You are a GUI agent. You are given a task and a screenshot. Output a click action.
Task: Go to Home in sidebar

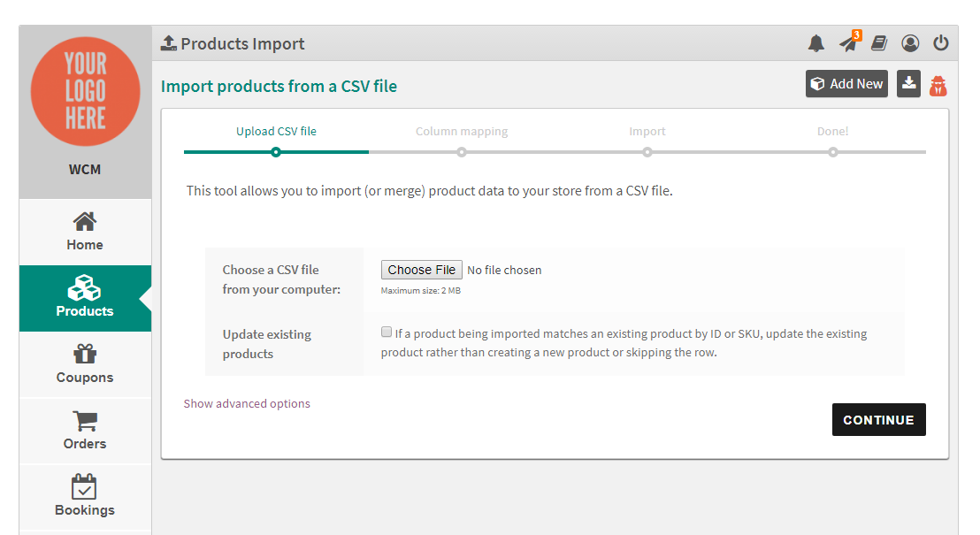click(x=85, y=232)
